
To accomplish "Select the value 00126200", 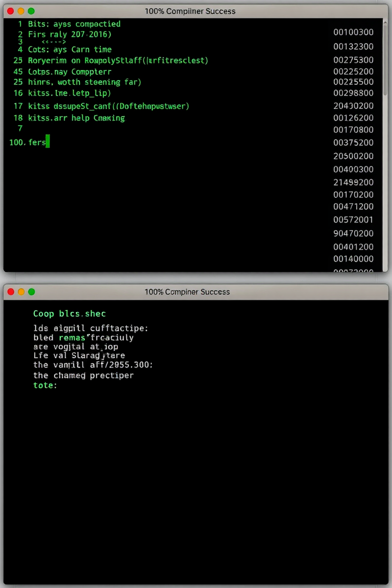I will tap(353, 118).
